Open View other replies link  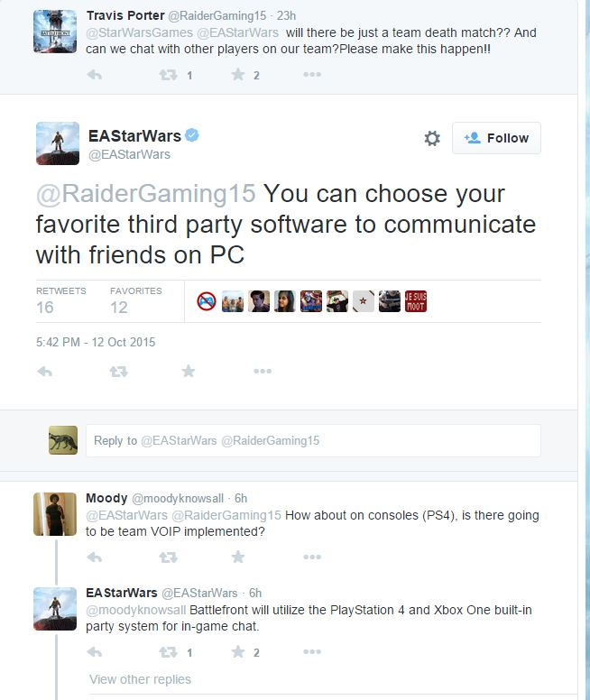(x=140, y=679)
